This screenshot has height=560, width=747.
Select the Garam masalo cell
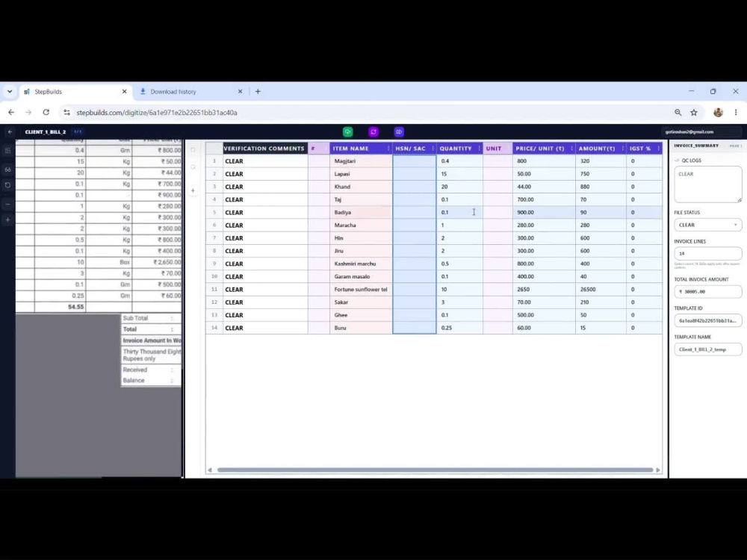pos(361,276)
